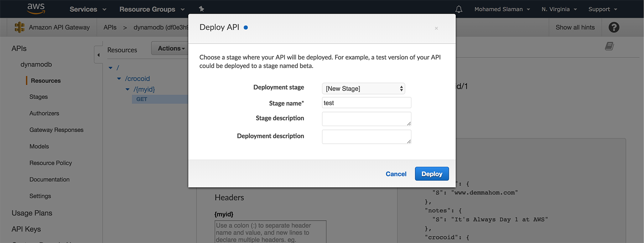The width and height of the screenshot is (644, 243).
Task: Open the Mohamed Slaman account menu
Action: click(502, 9)
